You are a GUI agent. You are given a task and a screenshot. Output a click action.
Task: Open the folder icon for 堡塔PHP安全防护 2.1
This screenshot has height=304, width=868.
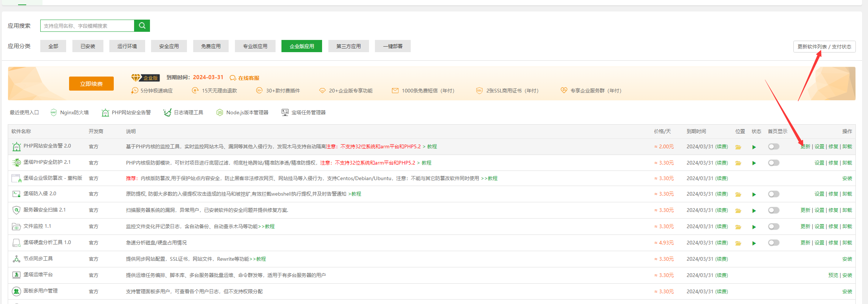tap(738, 163)
